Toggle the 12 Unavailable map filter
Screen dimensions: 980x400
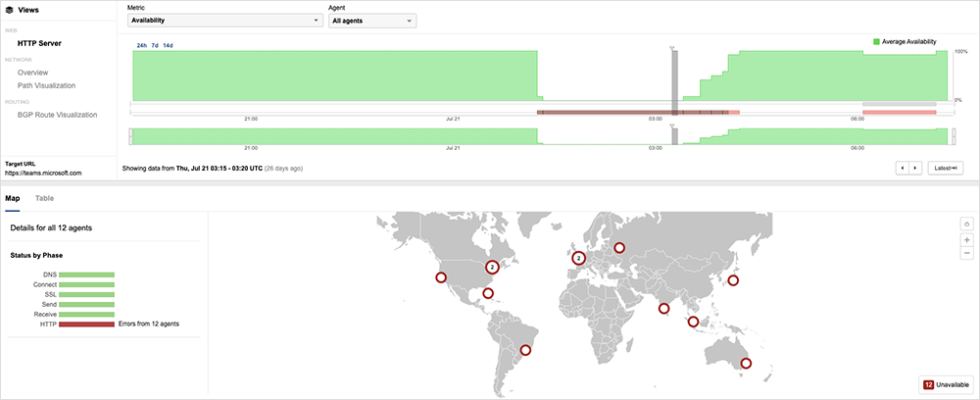pos(945,385)
